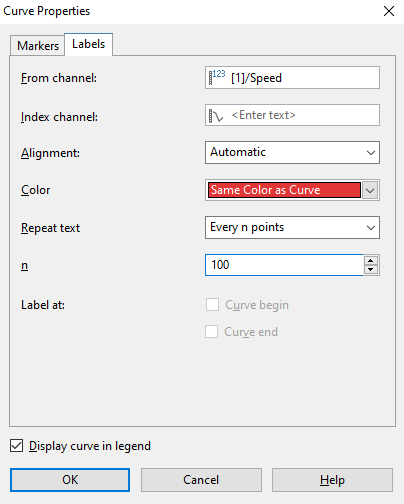Click the waveform icon in Index channel field
The image size is (404, 504).
(x=216, y=116)
